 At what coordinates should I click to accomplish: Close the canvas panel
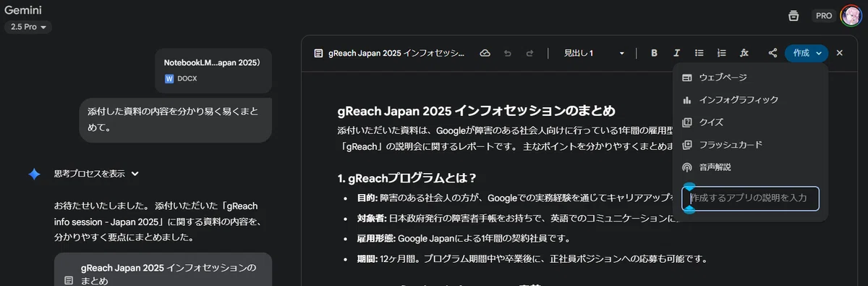[840, 53]
